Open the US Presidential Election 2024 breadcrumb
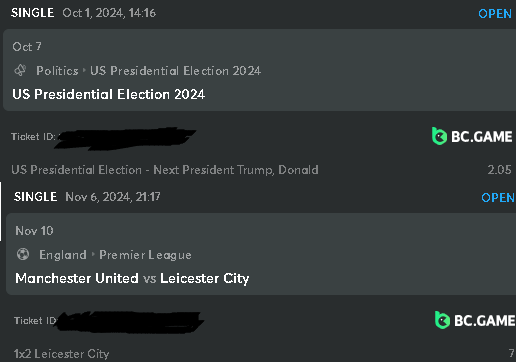Screen dimensions: 516x362 coord(176,71)
